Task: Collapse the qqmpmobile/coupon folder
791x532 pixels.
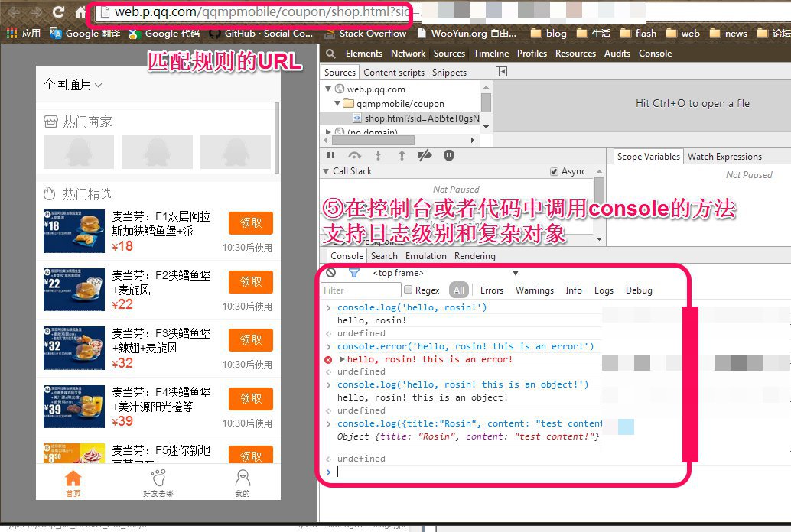Action: click(337, 103)
